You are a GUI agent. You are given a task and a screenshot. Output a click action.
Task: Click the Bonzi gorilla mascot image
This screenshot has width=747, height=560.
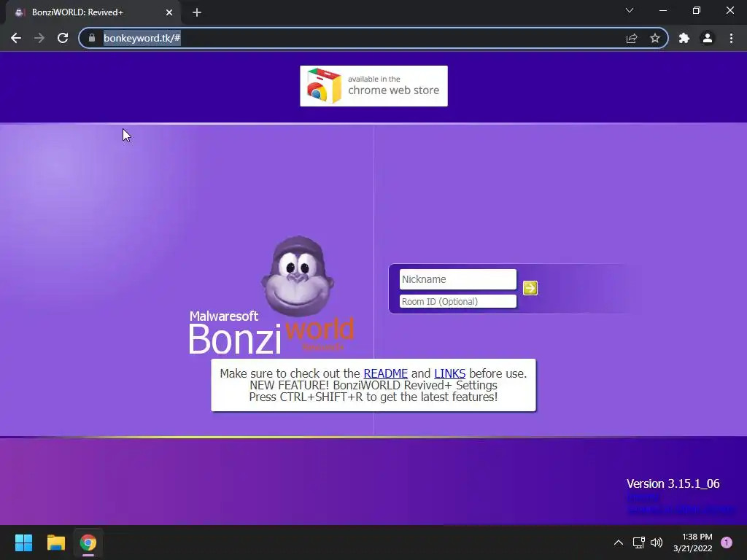click(x=298, y=276)
